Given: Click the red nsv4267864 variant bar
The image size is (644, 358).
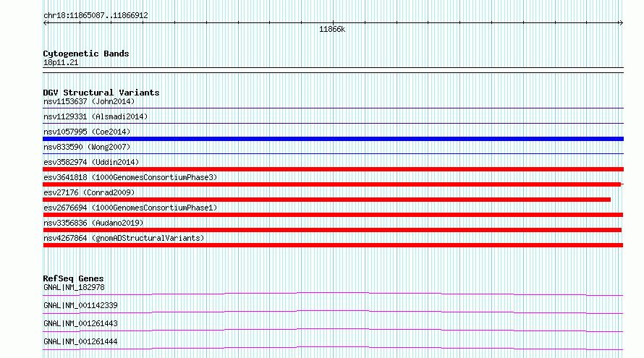Looking at the screenshot, I should pos(333,245).
